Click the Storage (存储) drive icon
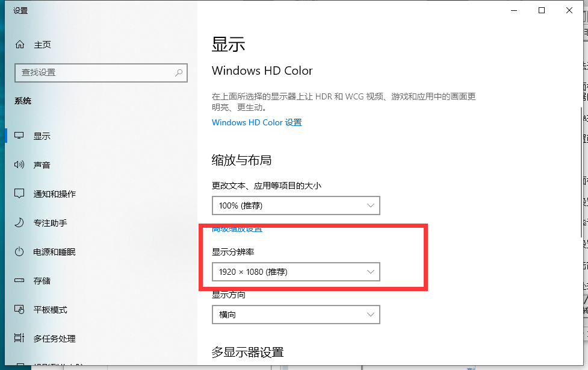 [x=20, y=281]
